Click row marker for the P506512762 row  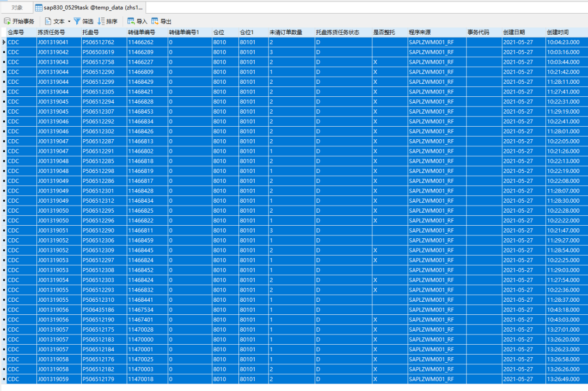coord(4,42)
